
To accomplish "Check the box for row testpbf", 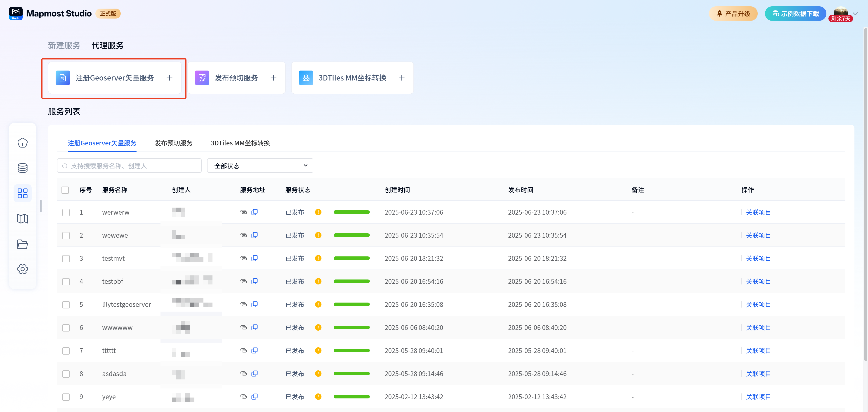I will (66, 282).
